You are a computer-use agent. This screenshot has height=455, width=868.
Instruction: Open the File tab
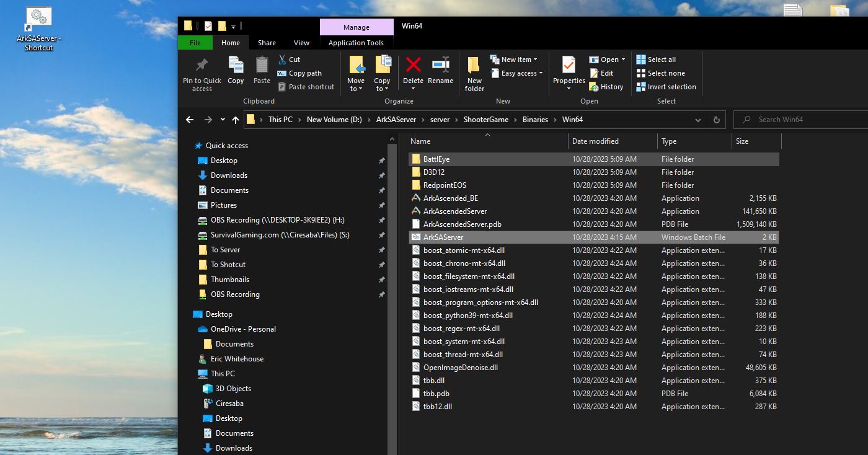click(x=195, y=43)
